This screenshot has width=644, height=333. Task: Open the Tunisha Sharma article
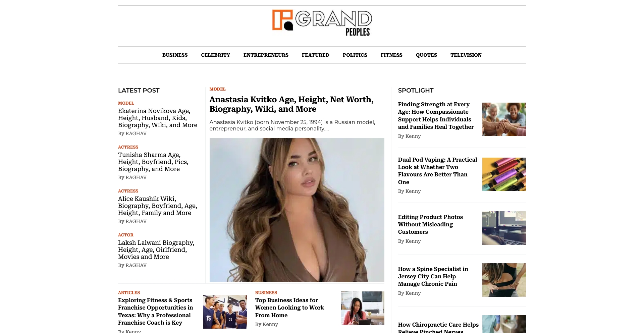coord(153,162)
